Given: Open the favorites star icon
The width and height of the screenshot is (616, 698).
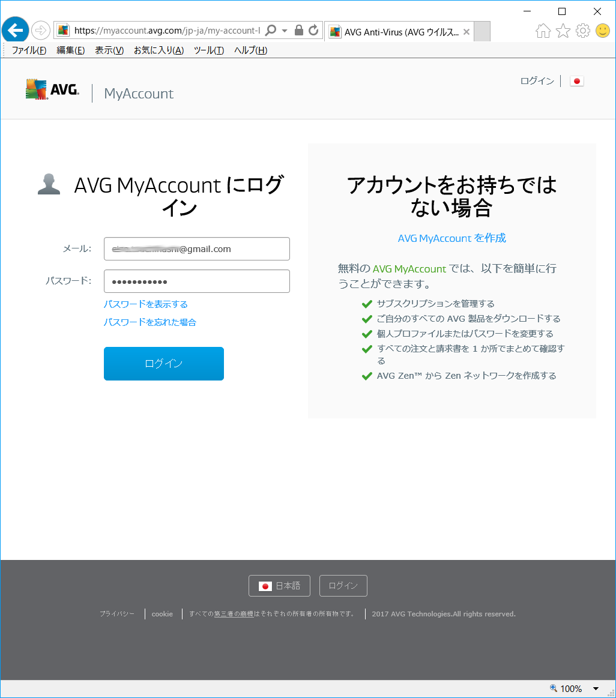Looking at the screenshot, I should click(563, 31).
